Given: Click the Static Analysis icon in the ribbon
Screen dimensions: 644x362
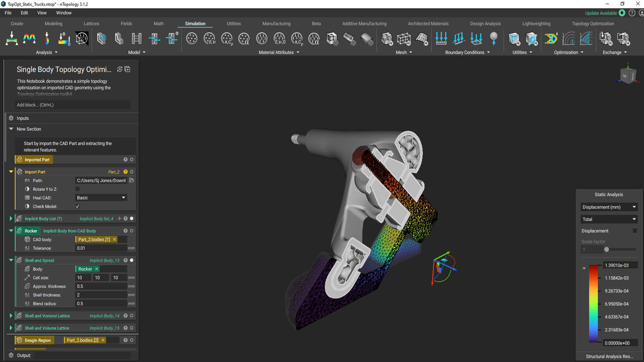Looking at the screenshot, I should click(x=12, y=39).
